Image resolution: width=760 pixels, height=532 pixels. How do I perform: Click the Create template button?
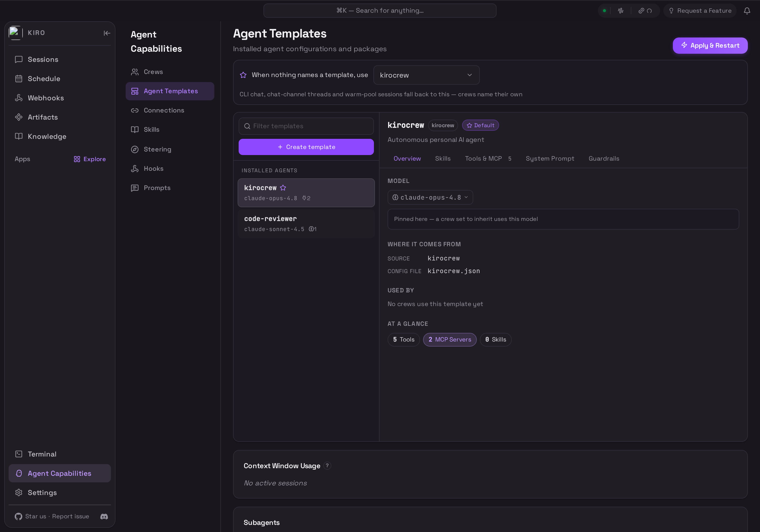pyautogui.click(x=306, y=147)
